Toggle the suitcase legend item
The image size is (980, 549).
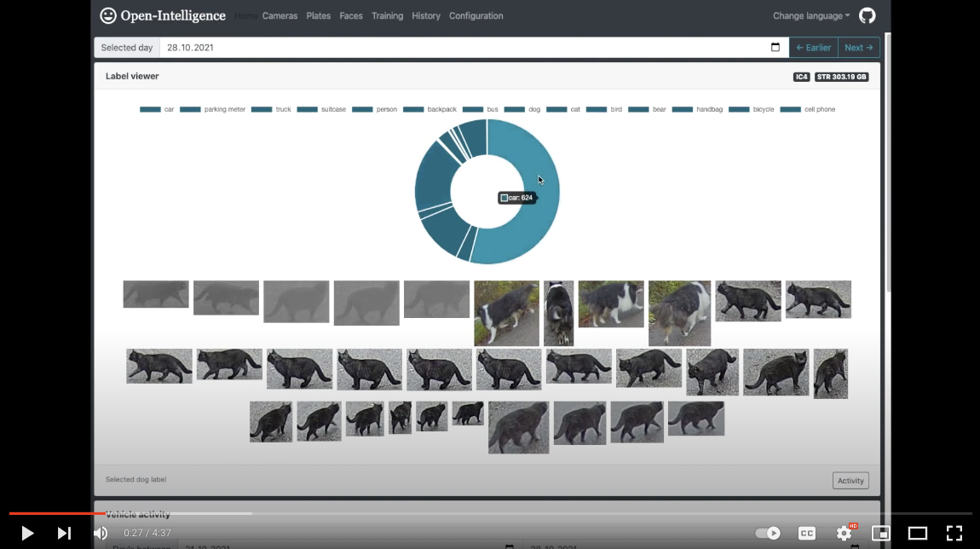tap(321, 109)
